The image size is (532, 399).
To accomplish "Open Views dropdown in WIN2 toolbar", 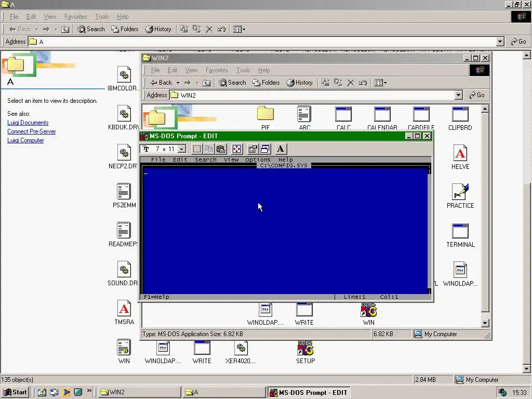I will (380, 83).
